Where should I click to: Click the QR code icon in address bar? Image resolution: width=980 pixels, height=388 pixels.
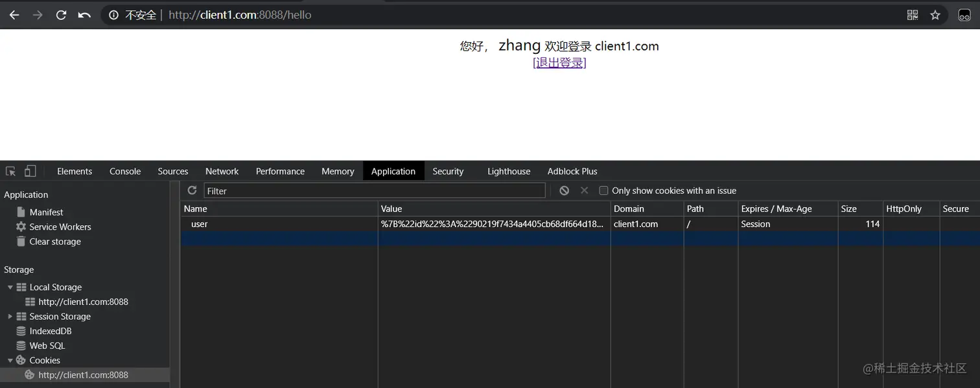[913, 15]
